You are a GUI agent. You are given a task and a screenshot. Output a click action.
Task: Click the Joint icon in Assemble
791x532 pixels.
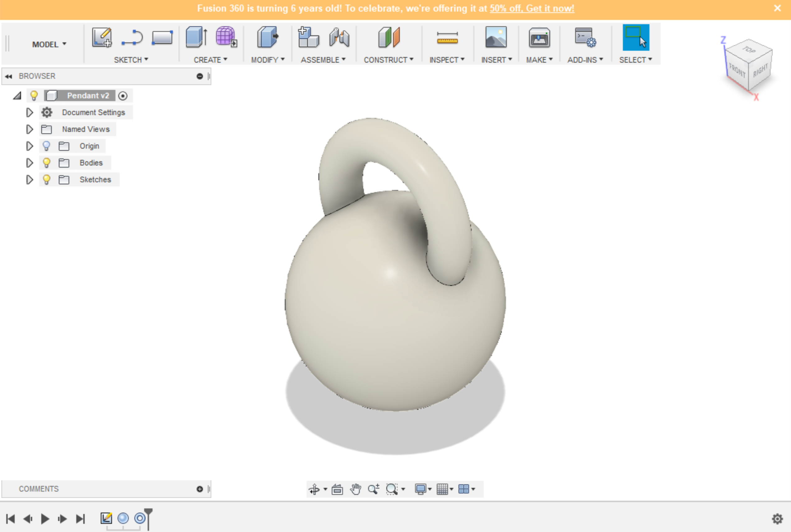click(x=339, y=37)
